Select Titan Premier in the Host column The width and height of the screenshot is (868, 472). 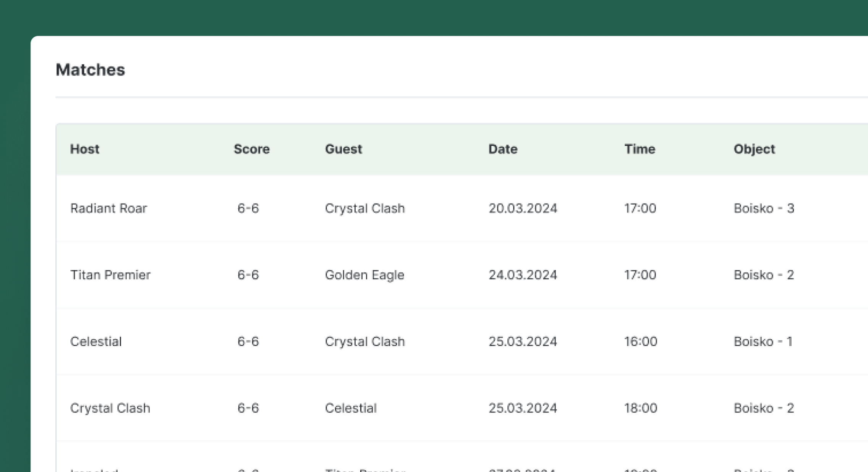coord(110,275)
